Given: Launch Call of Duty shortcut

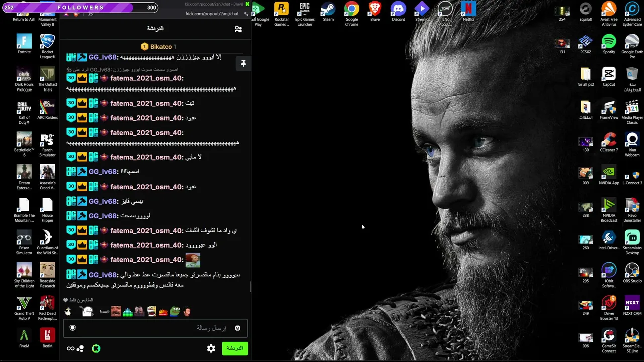Looking at the screenshot, I should [x=24, y=112].
